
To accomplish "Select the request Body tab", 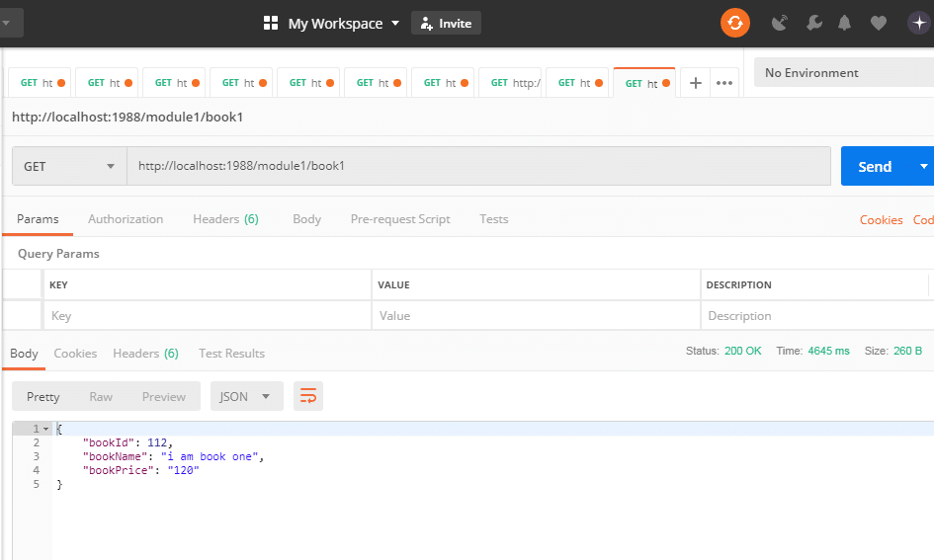I will tap(306, 219).
